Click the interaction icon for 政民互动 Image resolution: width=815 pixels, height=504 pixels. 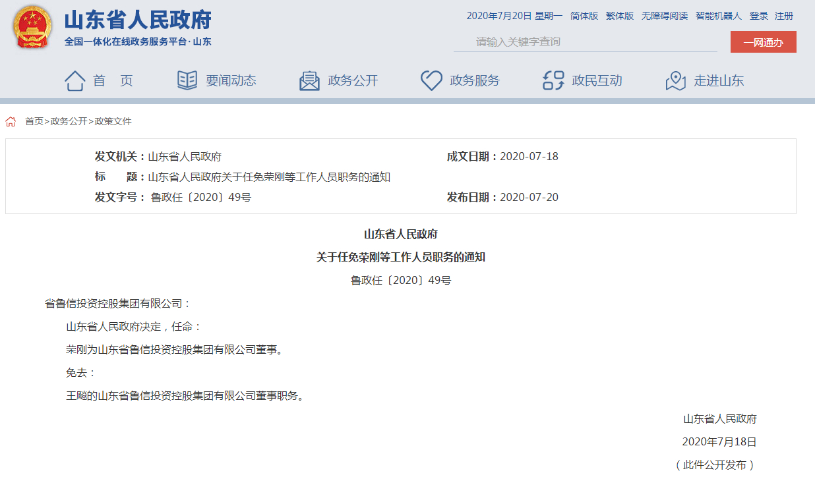click(x=553, y=80)
